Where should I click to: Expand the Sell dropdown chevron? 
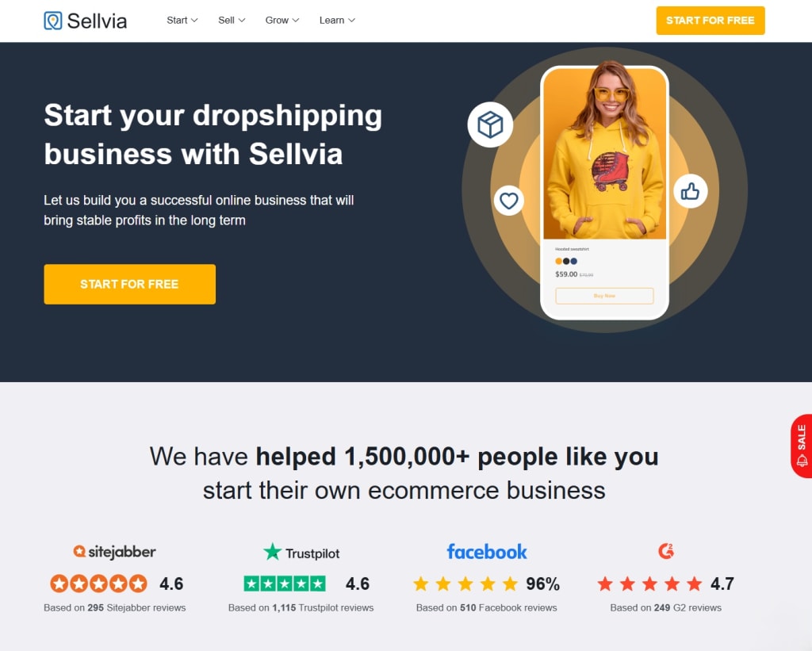coord(241,20)
